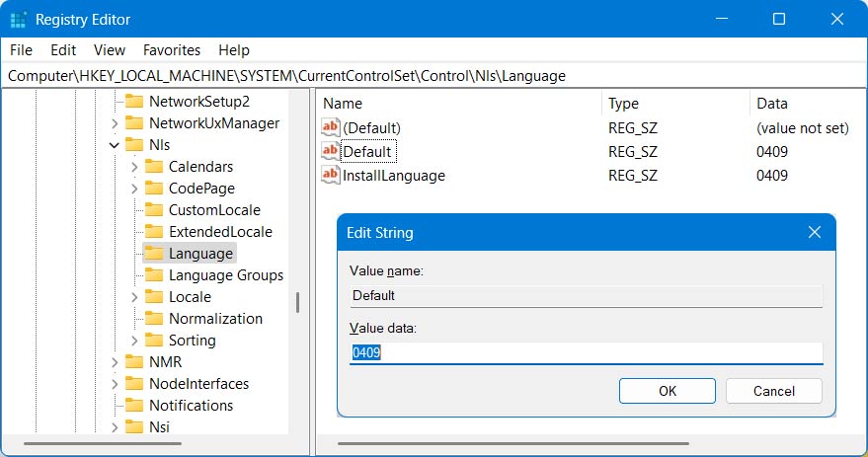Click the Locale folder icon
The width and height of the screenshot is (868, 457).
point(154,296)
